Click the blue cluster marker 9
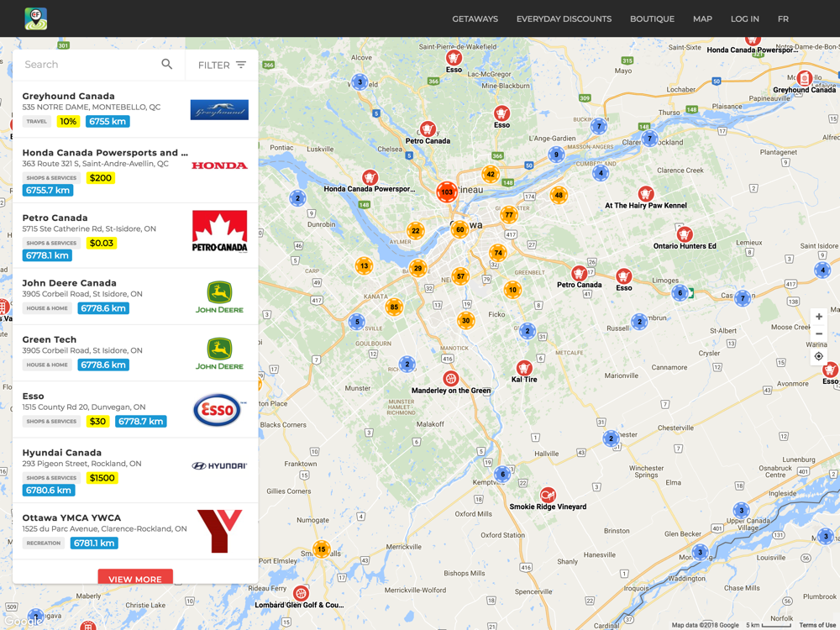Viewport: 840px width, 630px height. pyautogui.click(x=556, y=155)
